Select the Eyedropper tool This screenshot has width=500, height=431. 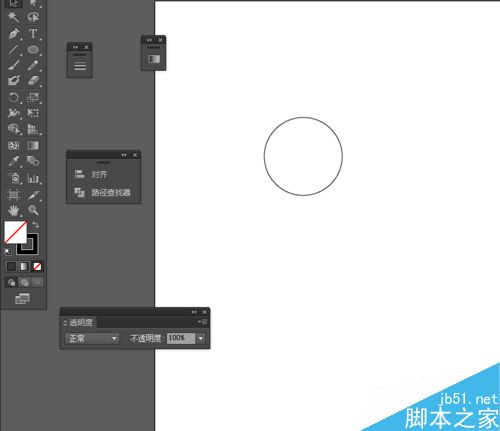click(x=13, y=161)
